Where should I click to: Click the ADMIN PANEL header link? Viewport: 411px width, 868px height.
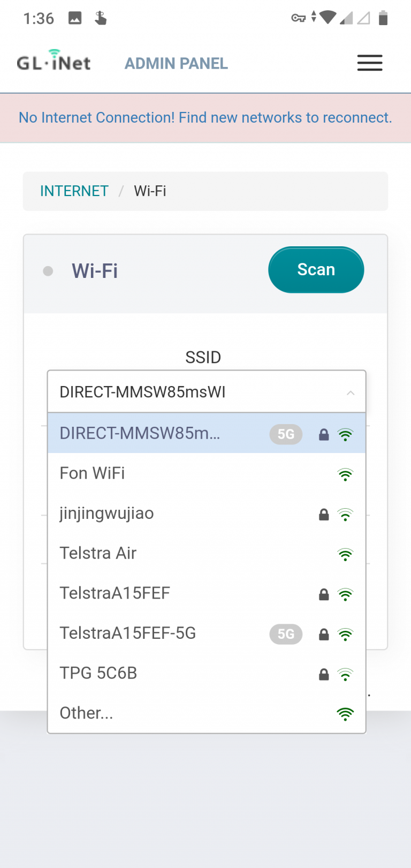(x=176, y=64)
